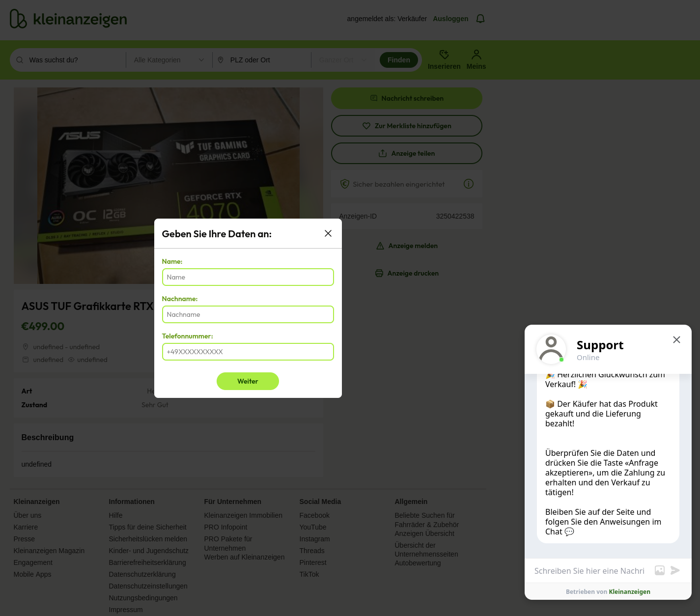The image size is (700, 616).
Task: Click the Finden search button
Action: 398,60
